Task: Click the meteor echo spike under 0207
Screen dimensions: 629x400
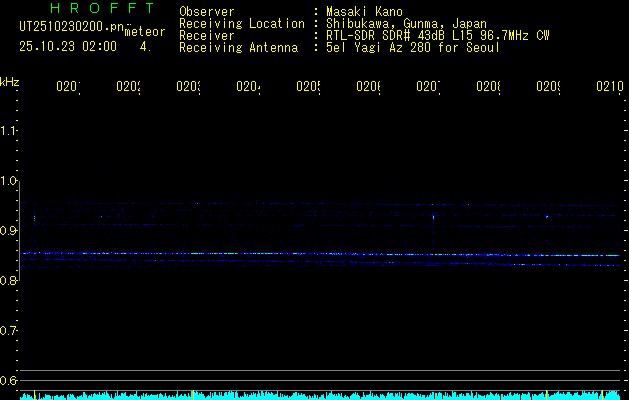Action: (433, 218)
